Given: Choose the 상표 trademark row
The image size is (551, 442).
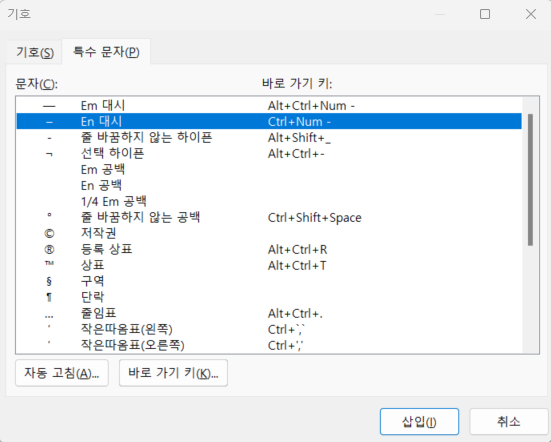Looking at the screenshot, I should 269,265.
